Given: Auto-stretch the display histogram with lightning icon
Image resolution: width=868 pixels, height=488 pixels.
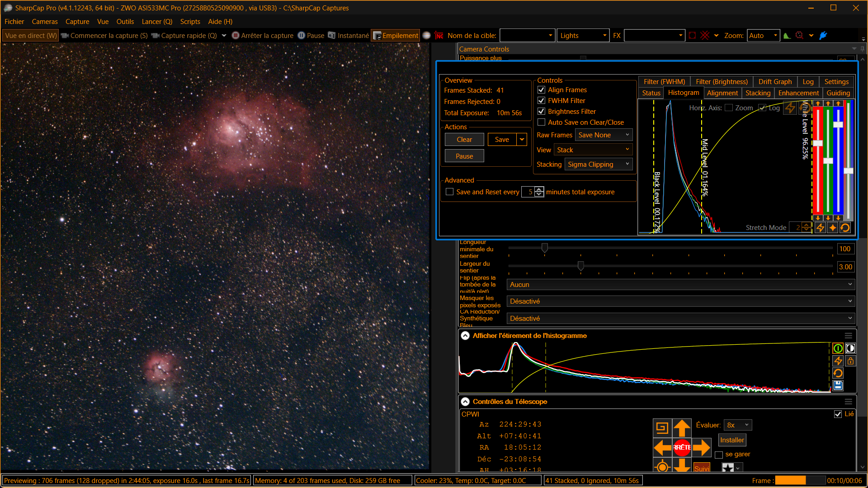Looking at the screenshot, I should pyautogui.click(x=838, y=361).
